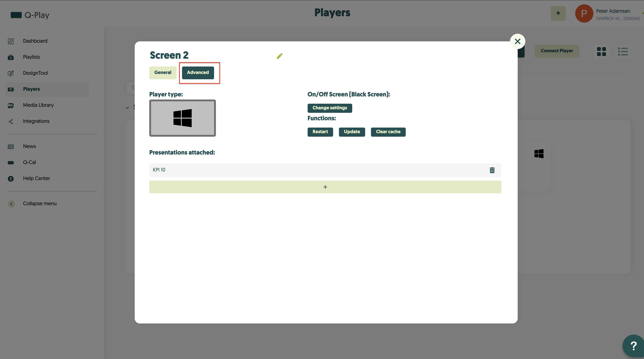Switch to grid view of players
The image size is (644, 359).
[x=601, y=52]
